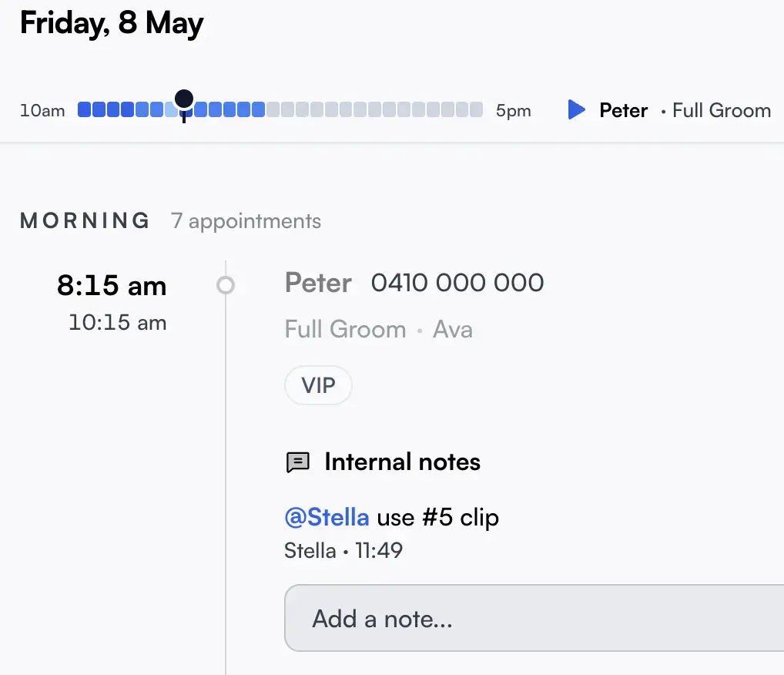784x675 pixels.
Task: Click the black timeline pin marker
Action: (x=184, y=105)
